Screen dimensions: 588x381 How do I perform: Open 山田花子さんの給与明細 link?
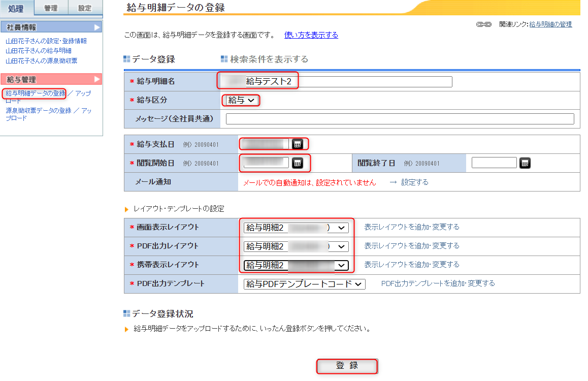click(38, 51)
